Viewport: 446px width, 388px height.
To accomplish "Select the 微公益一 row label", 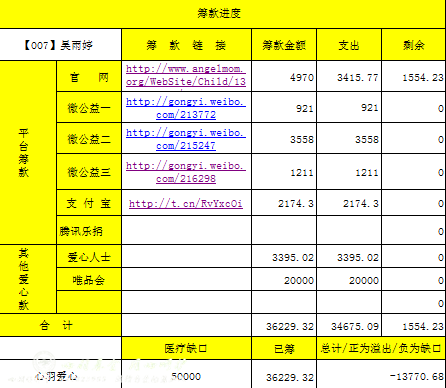I will (89, 108).
